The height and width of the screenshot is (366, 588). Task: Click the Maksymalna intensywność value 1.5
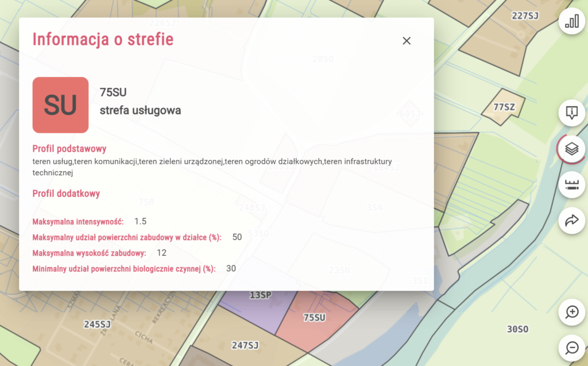click(x=140, y=221)
